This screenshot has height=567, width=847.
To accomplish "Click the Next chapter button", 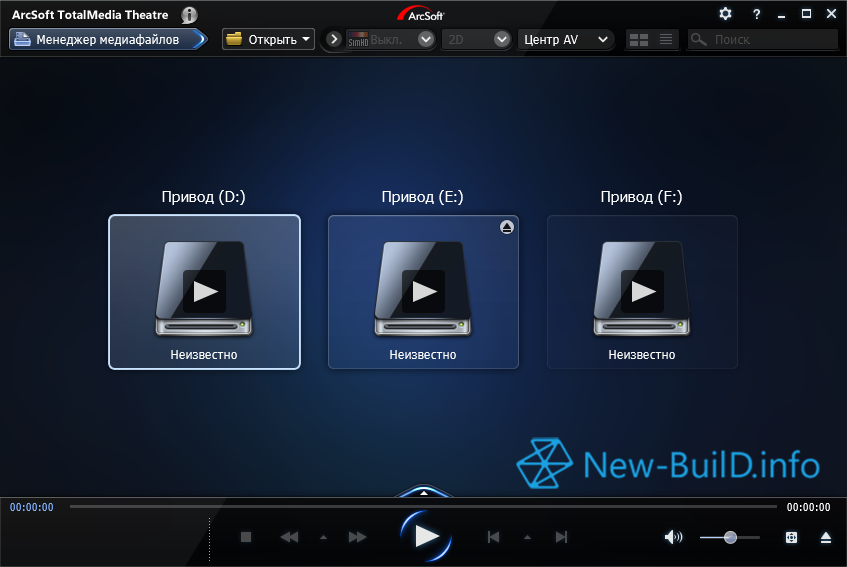I will [x=561, y=537].
